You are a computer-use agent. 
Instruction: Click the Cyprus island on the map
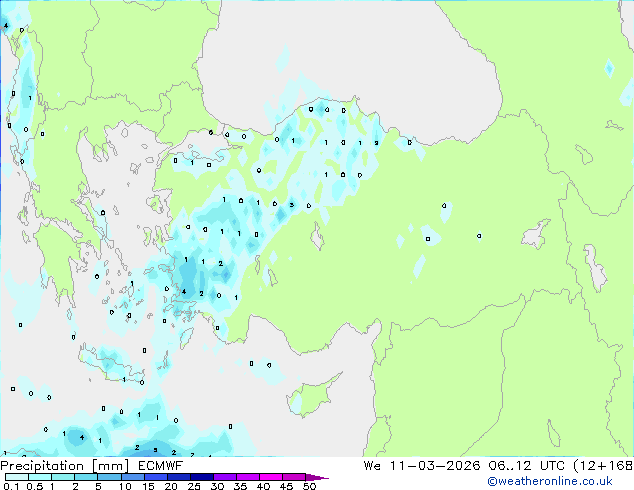coord(311,396)
